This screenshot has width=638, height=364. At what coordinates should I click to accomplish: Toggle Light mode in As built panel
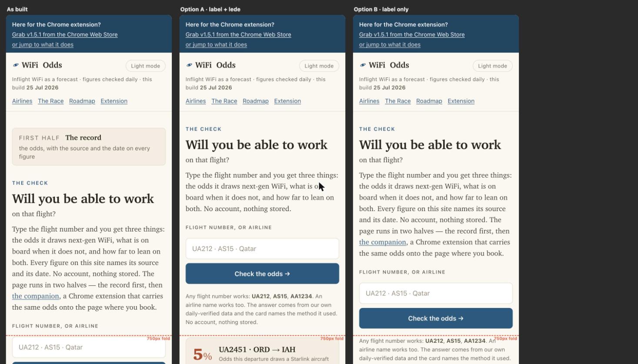click(146, 66)
